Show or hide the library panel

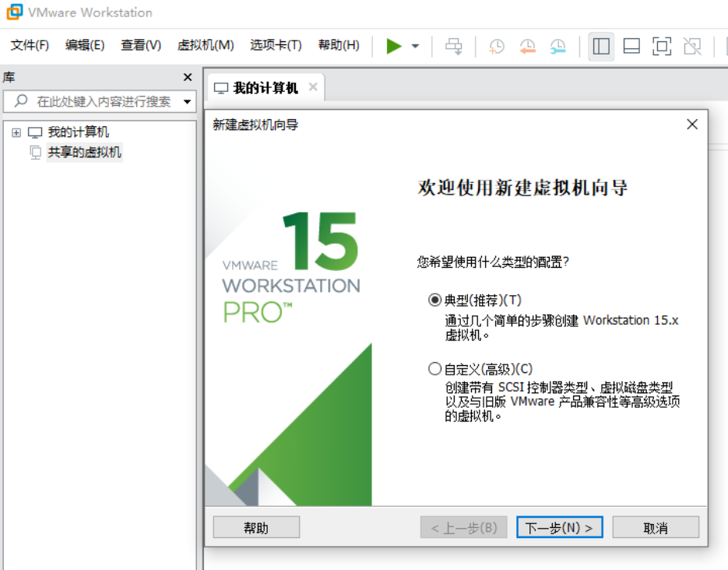[x=601, y=46]
